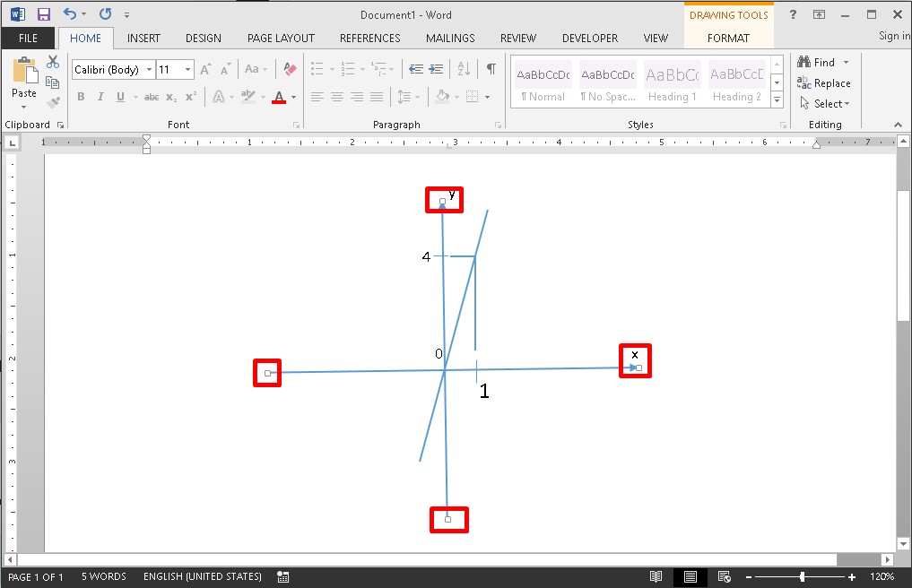Select the Format Painter brush
This screenshot has height=588, width=912.
click(53, 102)
